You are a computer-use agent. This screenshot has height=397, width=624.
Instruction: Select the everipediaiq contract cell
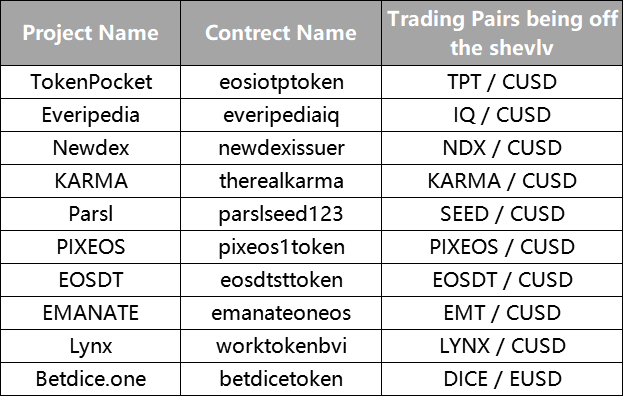pyautogui.click(x=281, y=115)
